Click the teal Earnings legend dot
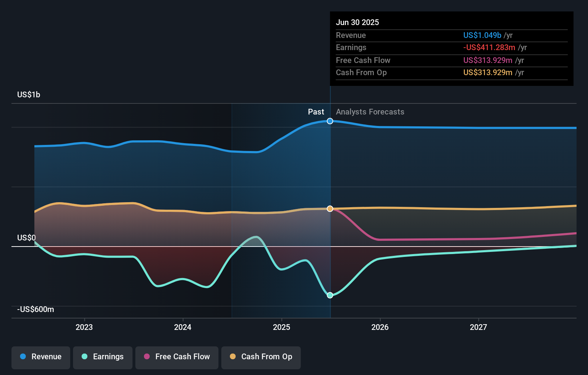Screen dimensions: 588x375 85,356
